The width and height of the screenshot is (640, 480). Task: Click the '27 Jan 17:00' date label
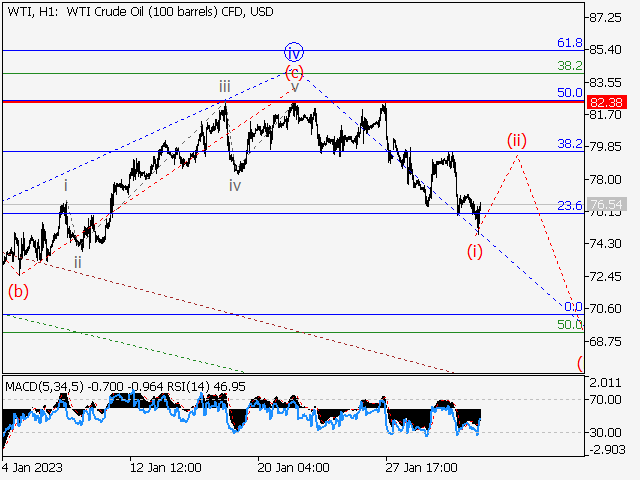421,467
